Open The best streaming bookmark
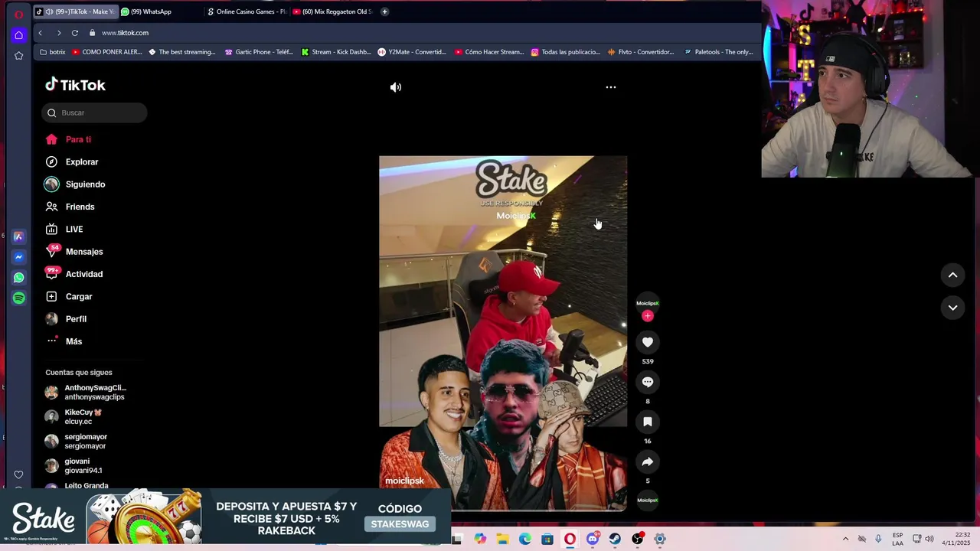 click(182, 52)
